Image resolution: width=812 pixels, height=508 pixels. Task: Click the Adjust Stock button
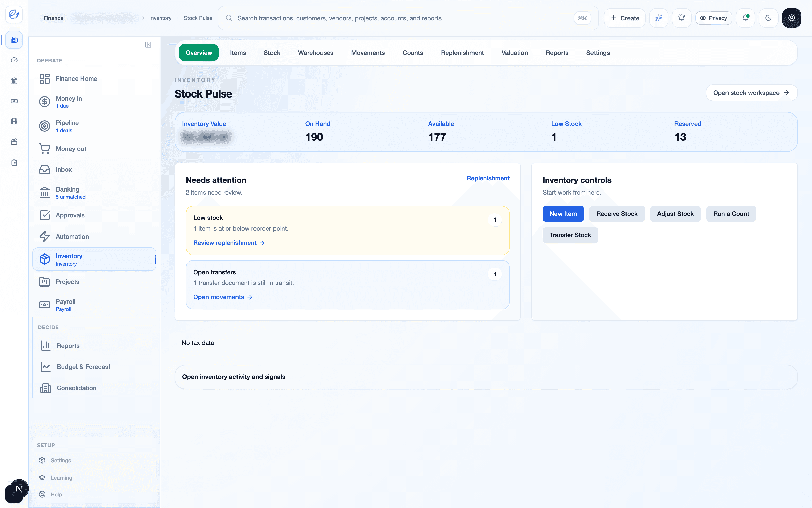675,214
